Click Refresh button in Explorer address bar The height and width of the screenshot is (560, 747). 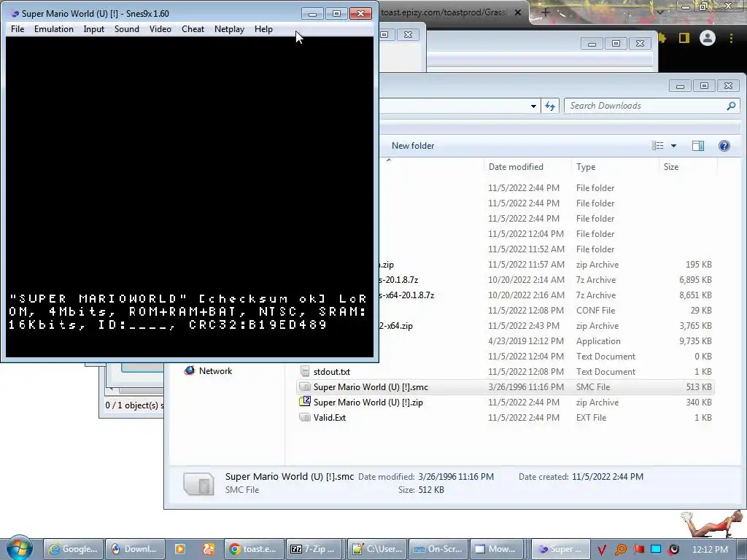pos(550,106)
